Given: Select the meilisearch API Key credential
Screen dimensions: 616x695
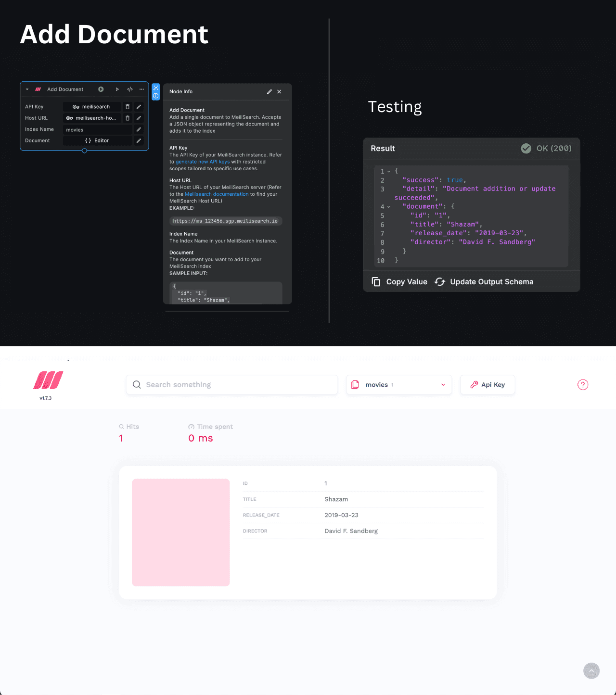Looking at the screenshot, I should [92, 107].
